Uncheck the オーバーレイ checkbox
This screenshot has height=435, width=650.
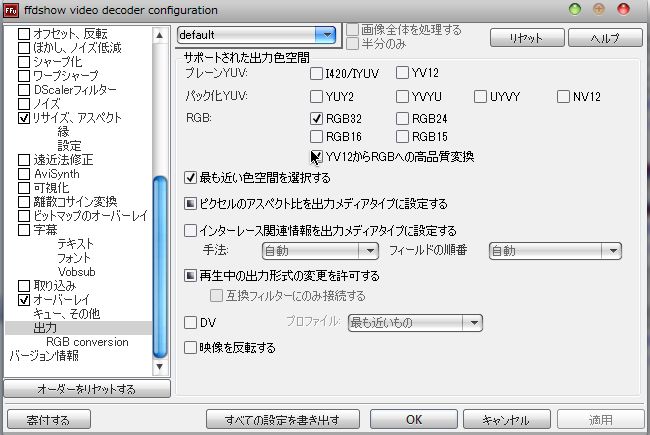24,300
